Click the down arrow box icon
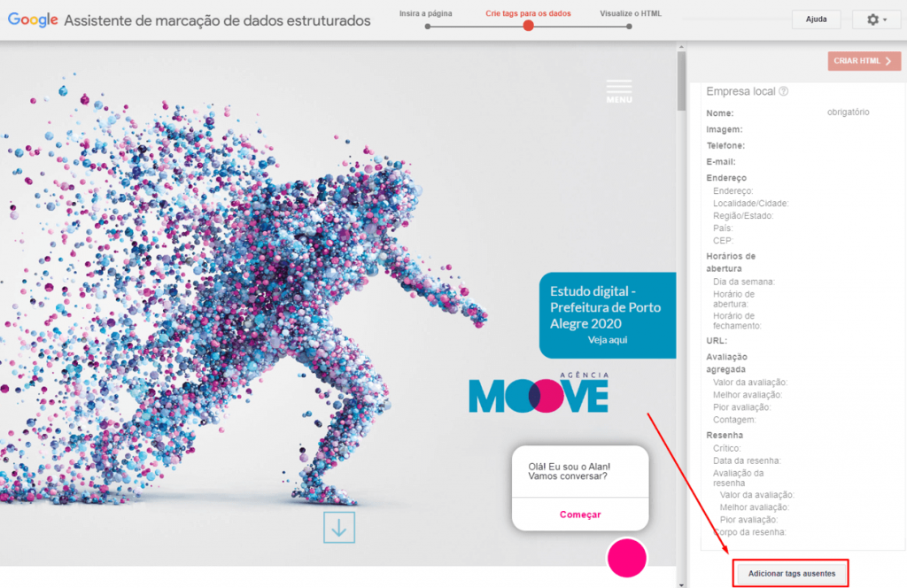The image size is (907, 588). tap(339, 527)
